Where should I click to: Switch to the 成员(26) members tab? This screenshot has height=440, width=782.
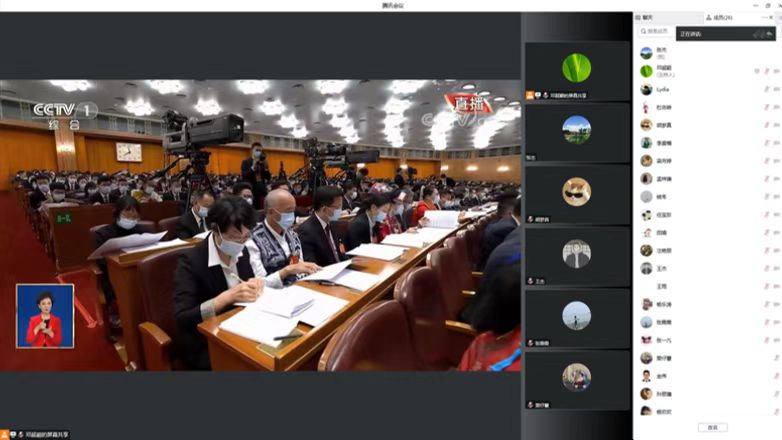click(x=719, y=18)
